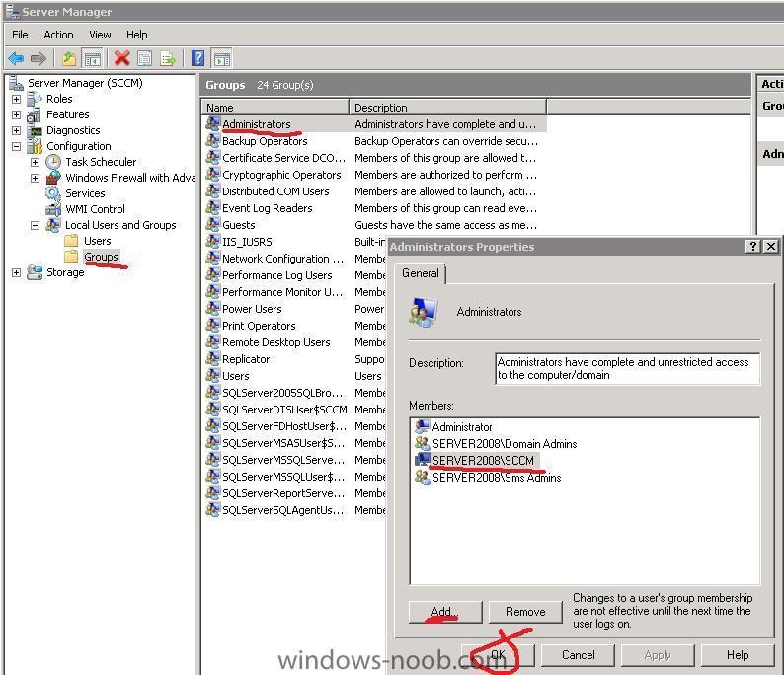The width and height of the screenshot is (784, 675).
Task: Select the Server Manager (SCCM) root node
Action: pos(85,83)
